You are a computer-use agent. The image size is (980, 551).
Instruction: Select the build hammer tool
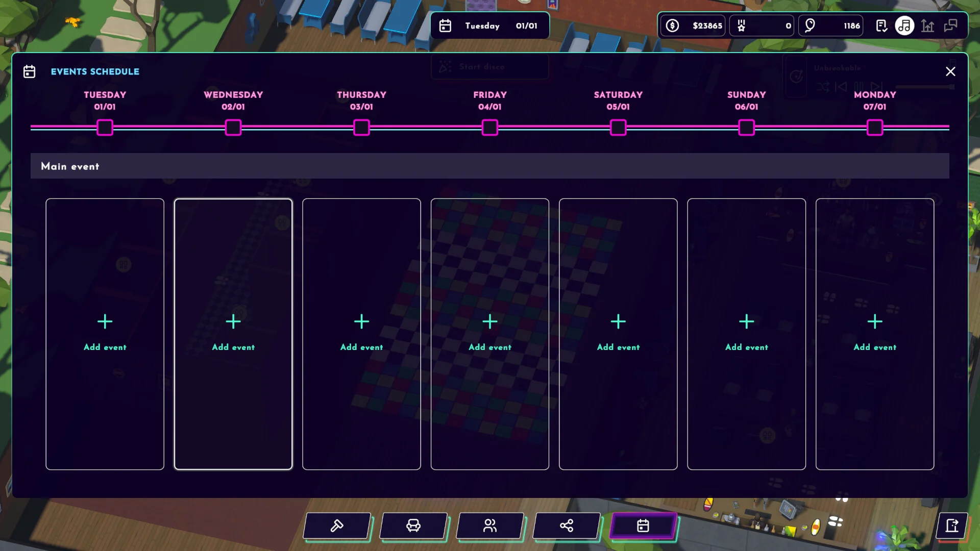[336, 525]
